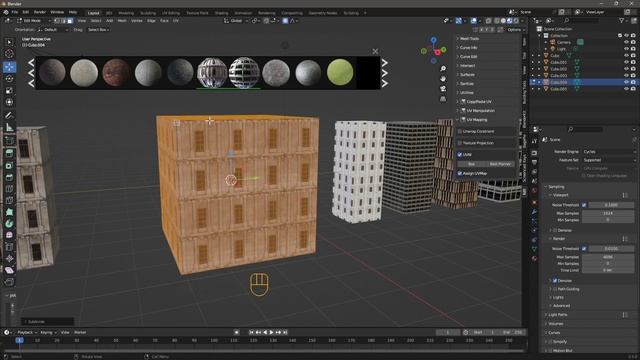Enable the Texture Projection checkbox
Viewport: 640px width, 360px height.
tap(460, 143)
